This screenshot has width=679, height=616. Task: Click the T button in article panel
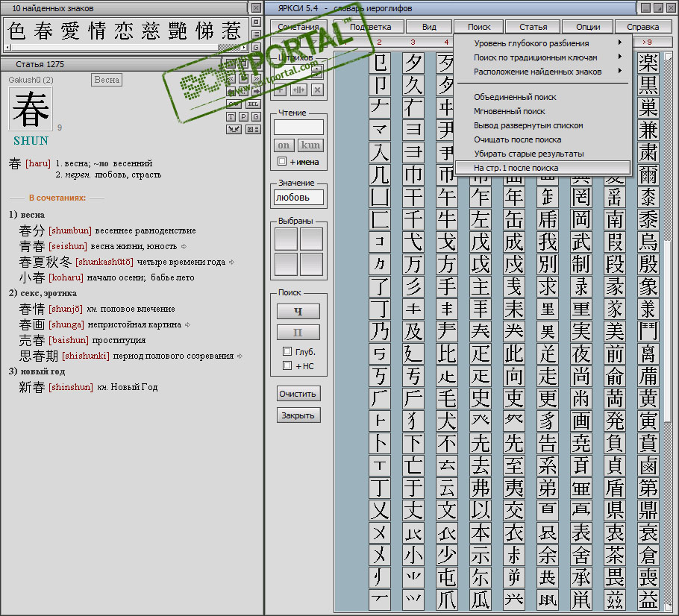pos(231,116)
